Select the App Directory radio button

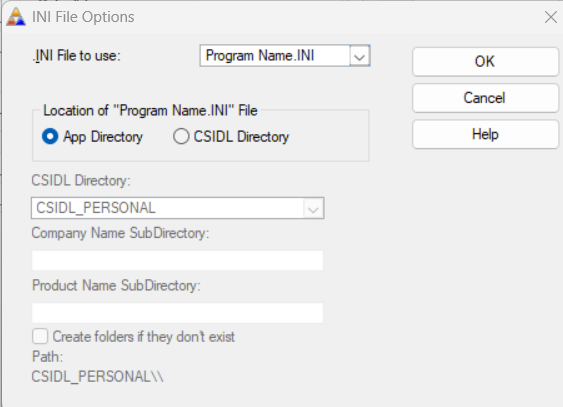tap(50, 137)
